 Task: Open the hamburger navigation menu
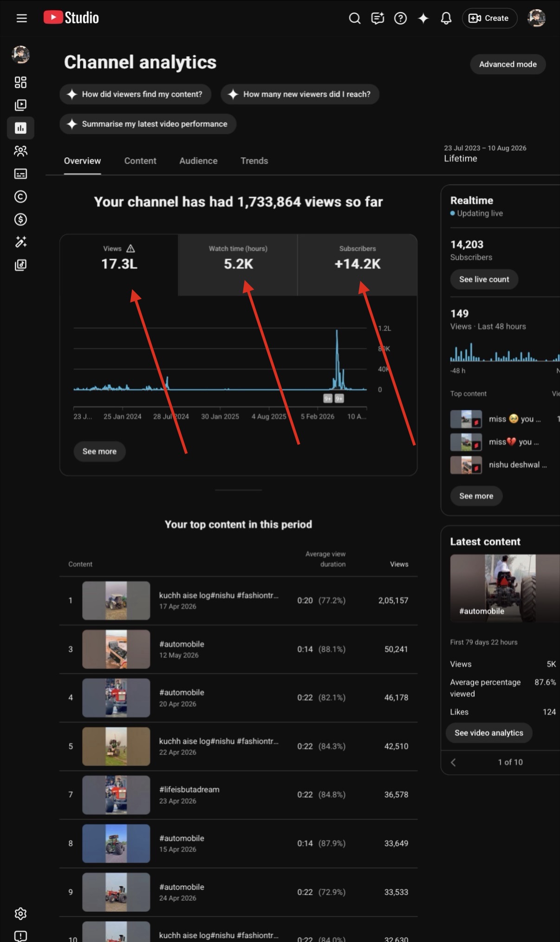click(x=21, y=18)
